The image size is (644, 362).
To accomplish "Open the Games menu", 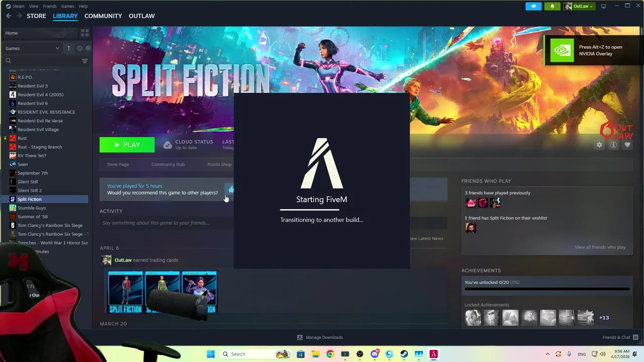I will coord(67,6).
